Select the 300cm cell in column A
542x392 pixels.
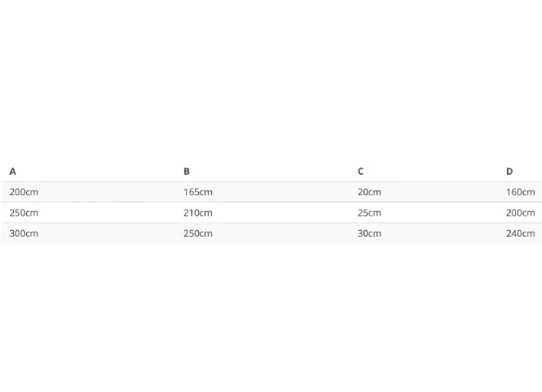pos(24,234)
